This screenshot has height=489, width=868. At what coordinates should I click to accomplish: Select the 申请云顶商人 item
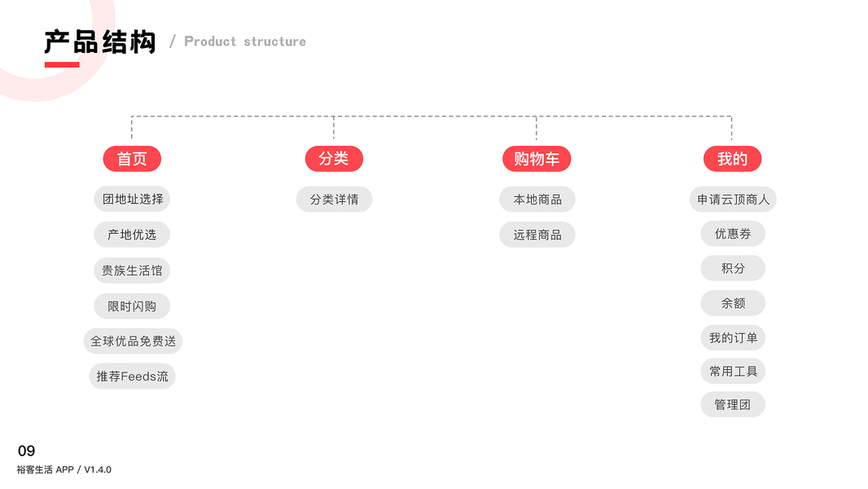(x=733, y=200)
